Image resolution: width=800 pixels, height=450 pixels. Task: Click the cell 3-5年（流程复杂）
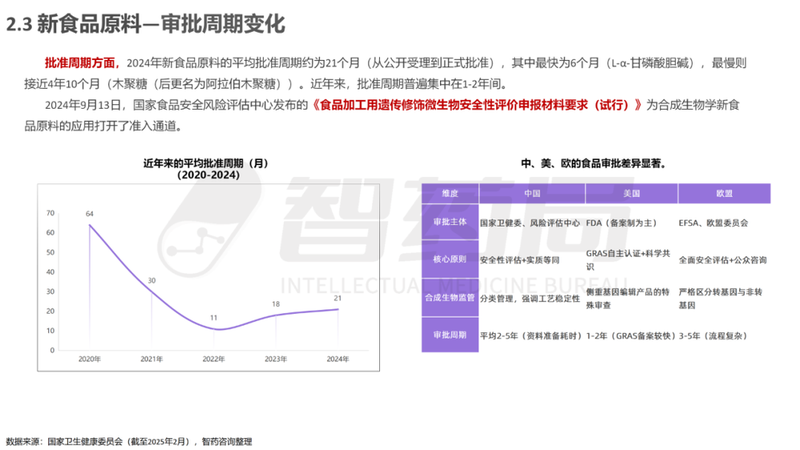point(713,336)
